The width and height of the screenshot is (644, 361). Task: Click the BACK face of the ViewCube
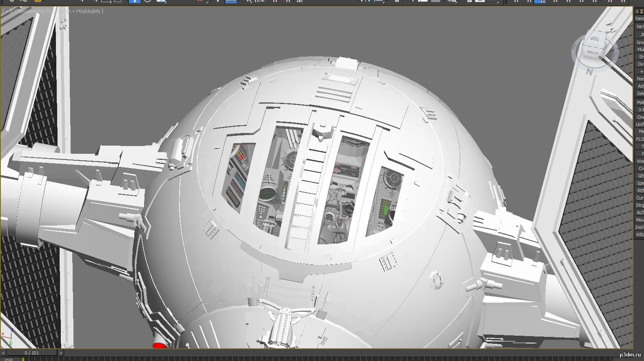593,53
